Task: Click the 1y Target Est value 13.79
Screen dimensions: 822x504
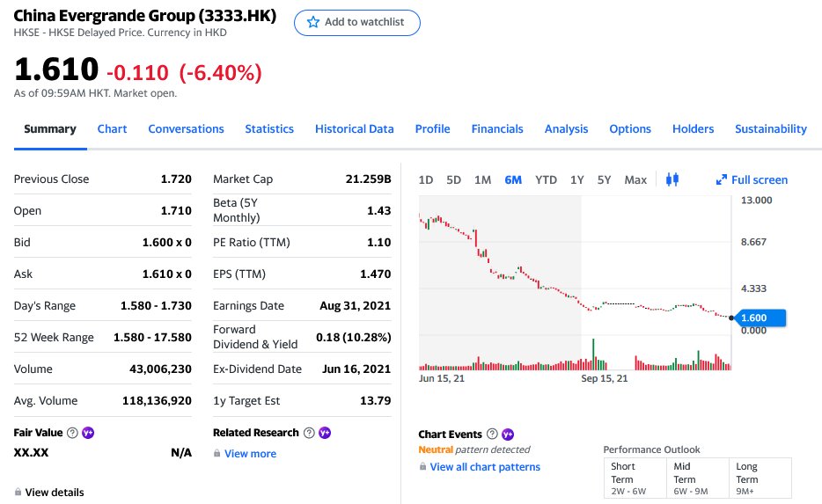Action: coord(375,401)
